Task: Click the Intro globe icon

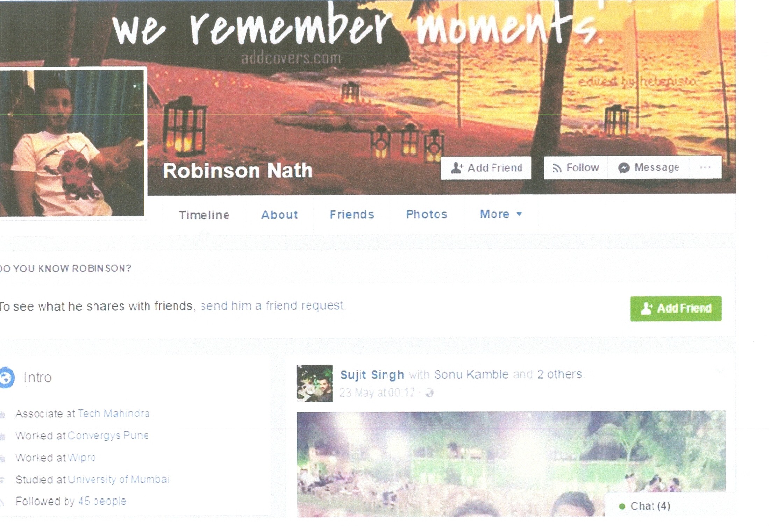Action: point(6,378)
